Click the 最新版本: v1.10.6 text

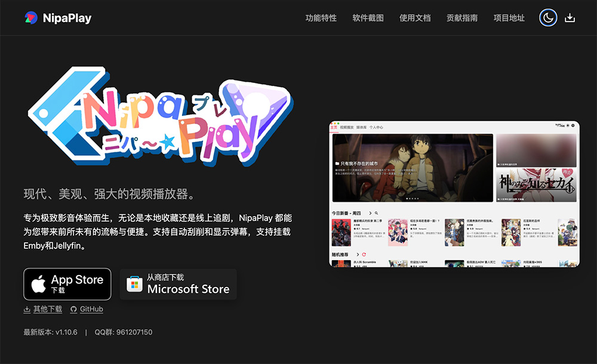pos(50,332)
